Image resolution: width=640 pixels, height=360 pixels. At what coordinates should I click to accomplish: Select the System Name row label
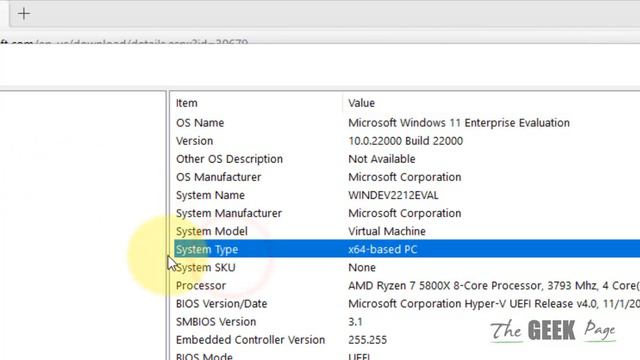point(210,195)
